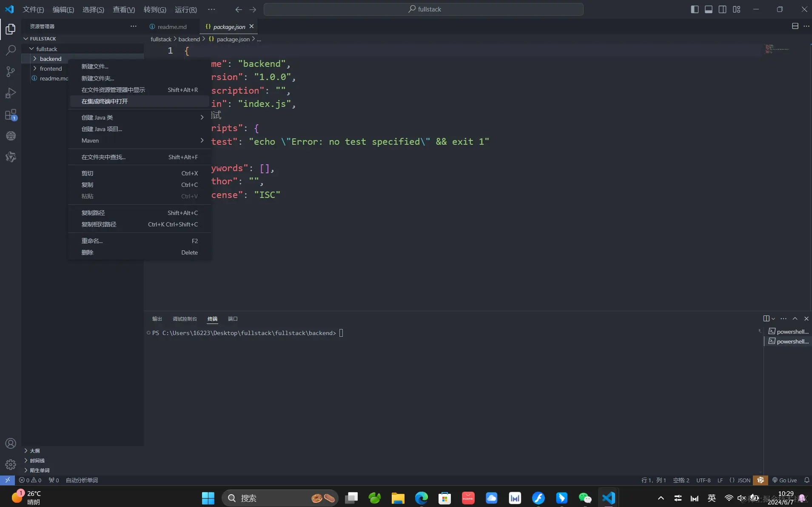Open the menu bar overflow ellipsis
This screenshot has width=812, height=507.
pyautogui.click(x=211, y=9)
